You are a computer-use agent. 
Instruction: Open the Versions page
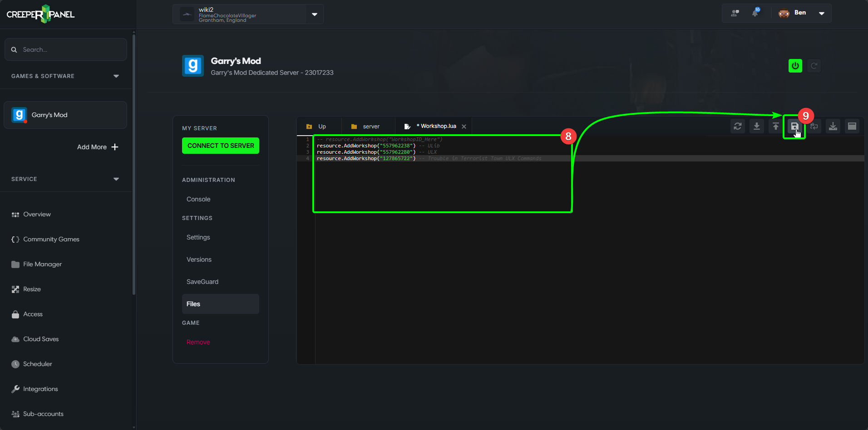199,259
